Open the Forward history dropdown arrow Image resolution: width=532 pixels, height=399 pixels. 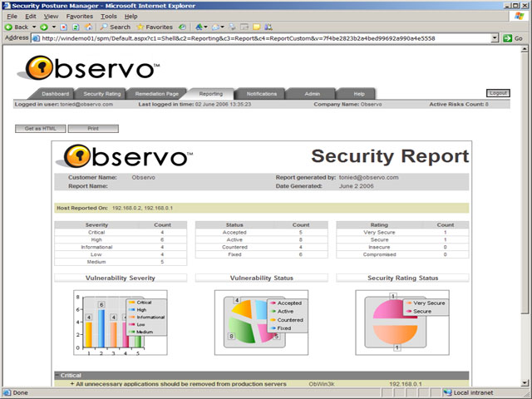pos(53,27)
